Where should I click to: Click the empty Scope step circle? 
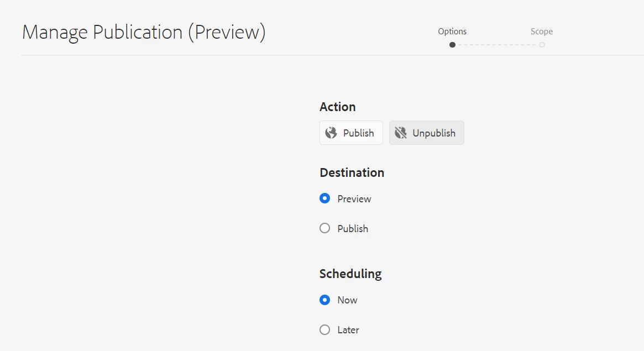pos(542,45)
